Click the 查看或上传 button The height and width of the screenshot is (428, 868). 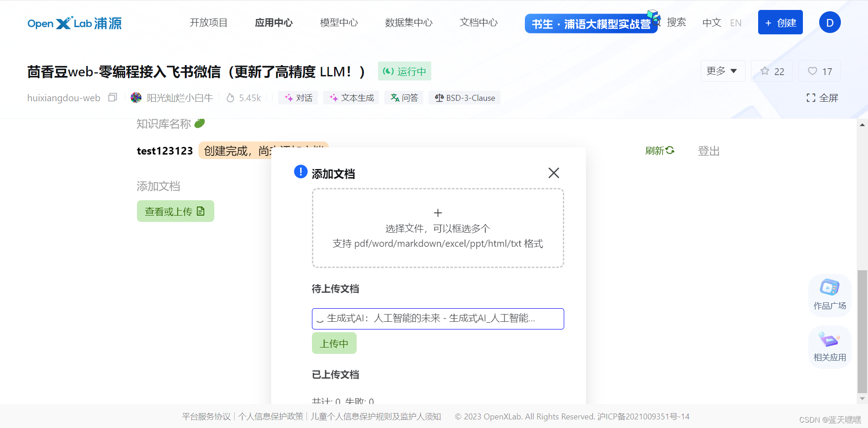175,211
